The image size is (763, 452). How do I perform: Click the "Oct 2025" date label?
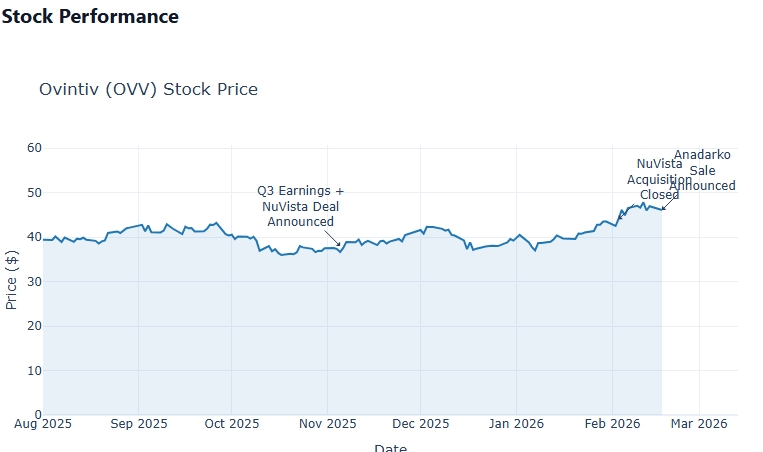(x=231, y=424)
